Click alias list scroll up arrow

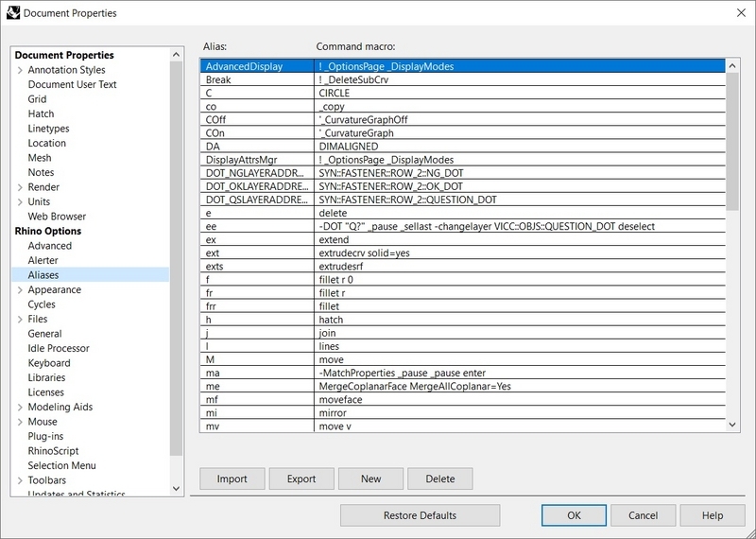(732, 65)
